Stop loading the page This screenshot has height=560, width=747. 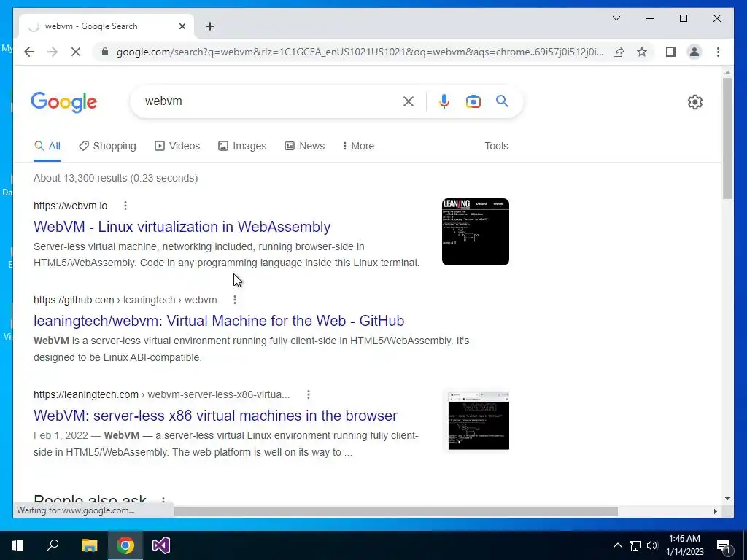pyautogui.click(x=76, y=52)
